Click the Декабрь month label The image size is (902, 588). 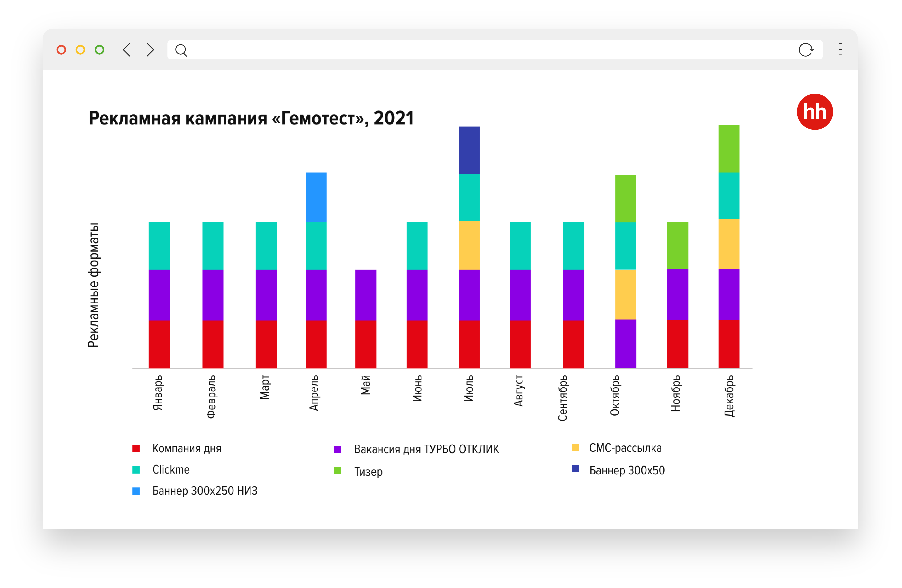click(729, 396)
